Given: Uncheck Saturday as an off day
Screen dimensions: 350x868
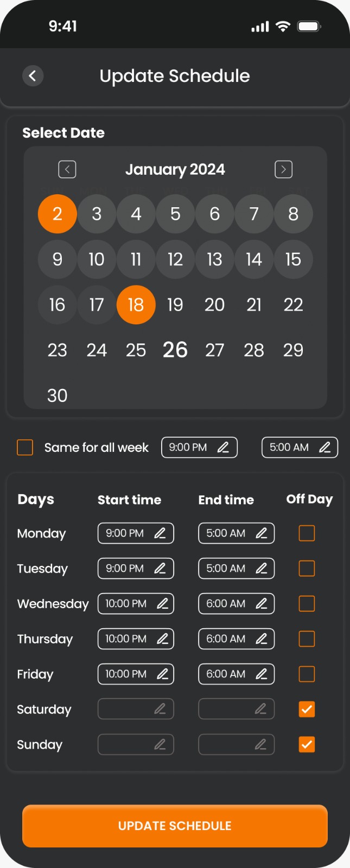Looking at the screenshot, I should click(307, 709).
